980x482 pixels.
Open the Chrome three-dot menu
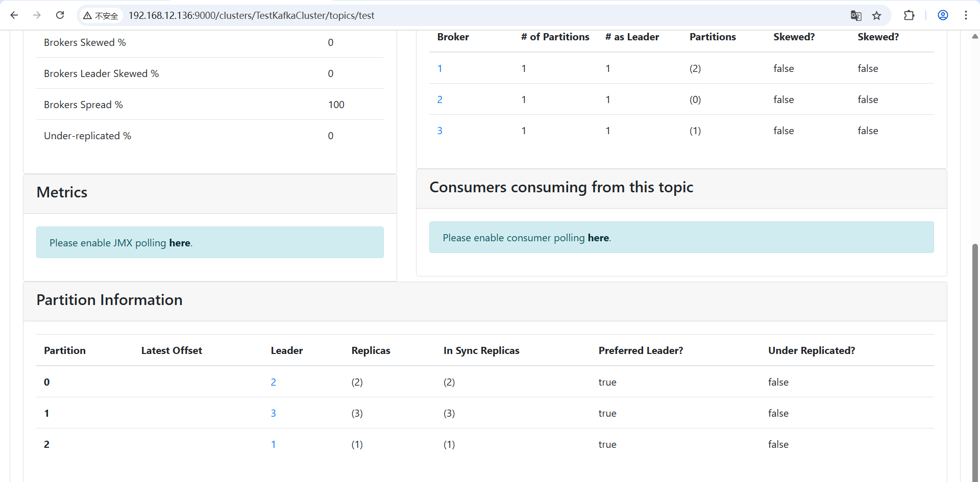pyautogui.click(x=966, y=15)
